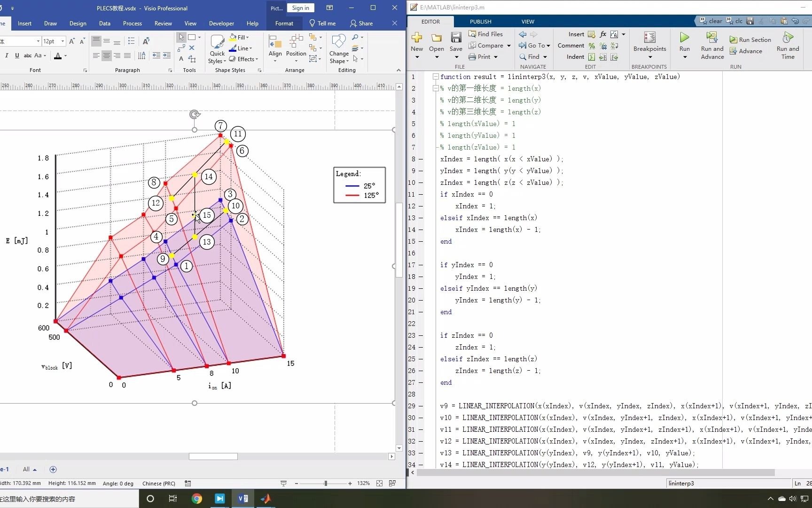Expand the Fill dropdown in Shape Styles
This screenshot has height=508, width=812.
tap(247, 38)
